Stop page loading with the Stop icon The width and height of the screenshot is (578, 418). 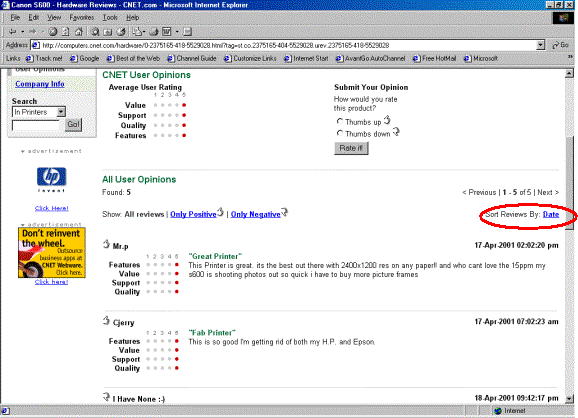coord(53,32)
